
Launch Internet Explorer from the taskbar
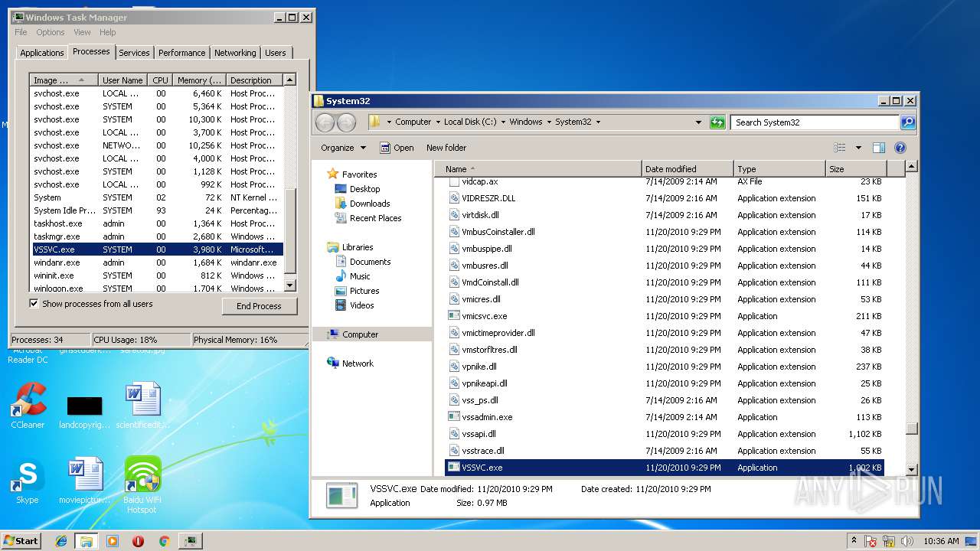61,541
